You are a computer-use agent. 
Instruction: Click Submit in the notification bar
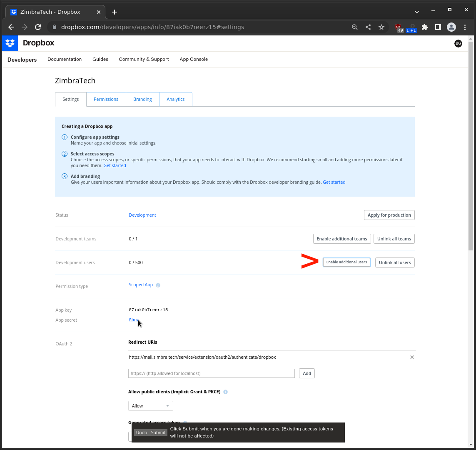158,432
